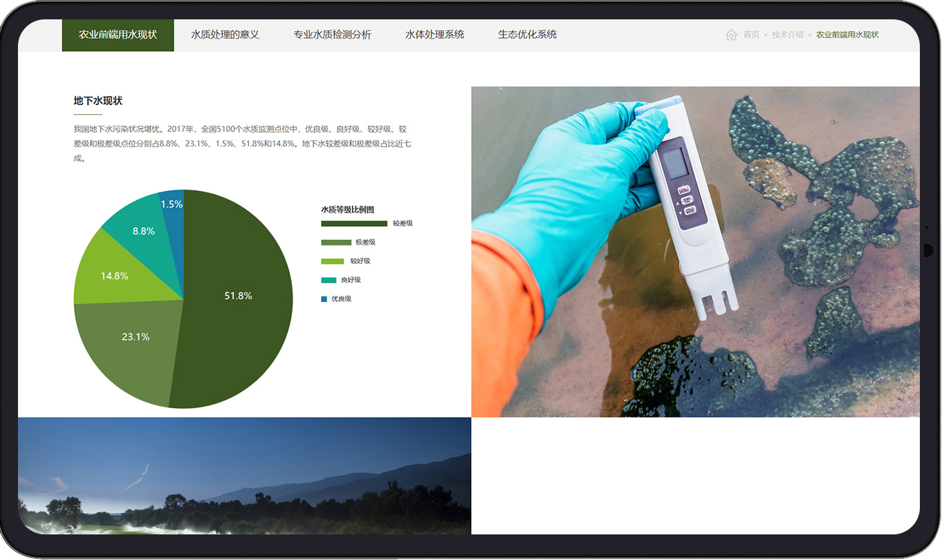Image resolution: width=942 pixels, height=560 pixels.
Task: Open the night landscape irrigation photo
Action: click(245, 476)
